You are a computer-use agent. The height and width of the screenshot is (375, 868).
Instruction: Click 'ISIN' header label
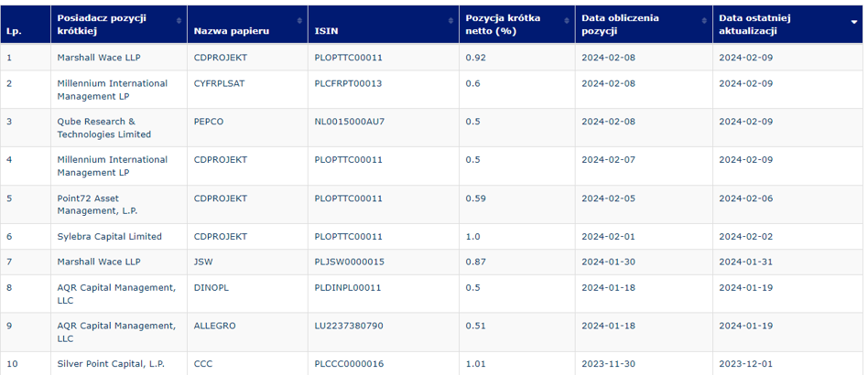pyautogui.click(x=326, y=31)
